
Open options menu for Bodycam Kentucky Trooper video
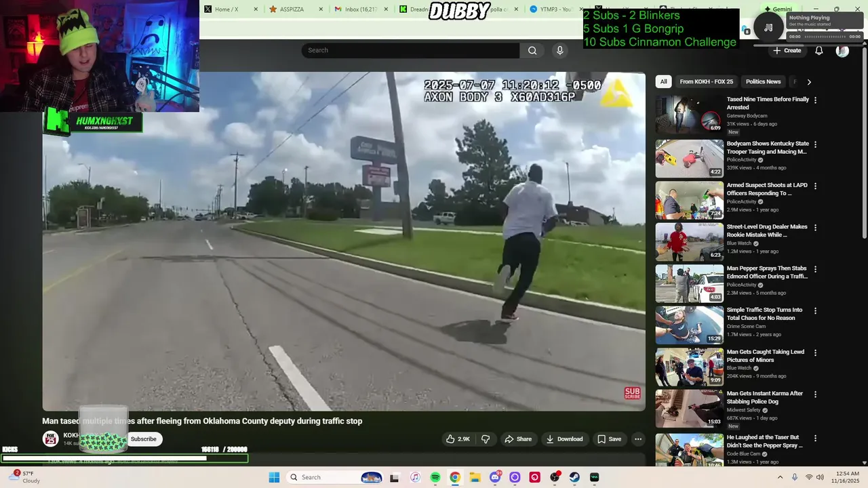(x=815, y=144)
